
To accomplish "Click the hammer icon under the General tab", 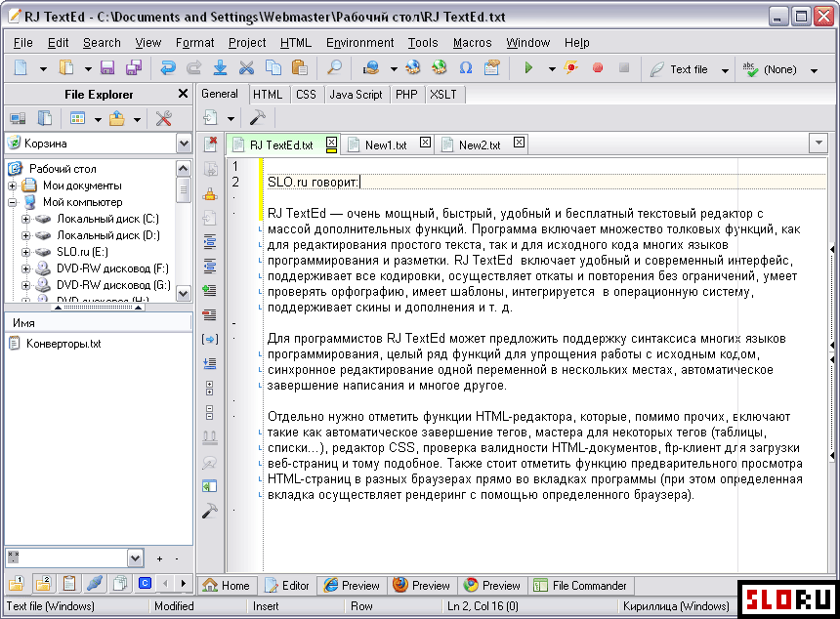I will coord(257,117).
